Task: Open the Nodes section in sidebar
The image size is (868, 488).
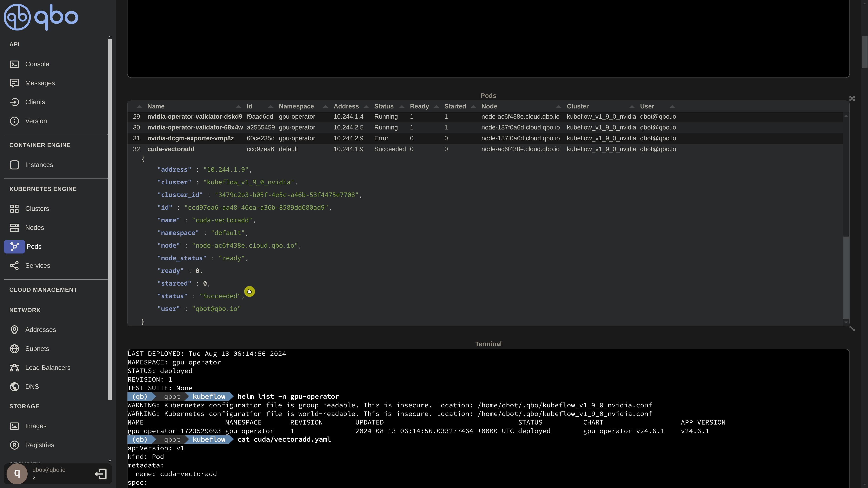Action: coord(34,227)
